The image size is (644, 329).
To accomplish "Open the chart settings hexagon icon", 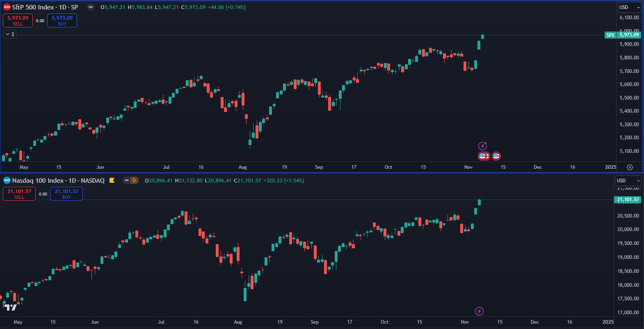I will [630, 167].
